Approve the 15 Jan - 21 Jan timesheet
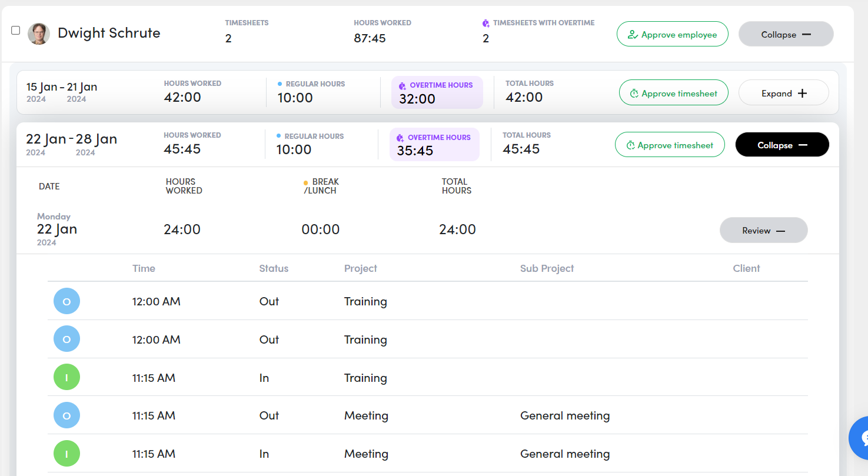868x476 pixels. (x=674, y=93)
